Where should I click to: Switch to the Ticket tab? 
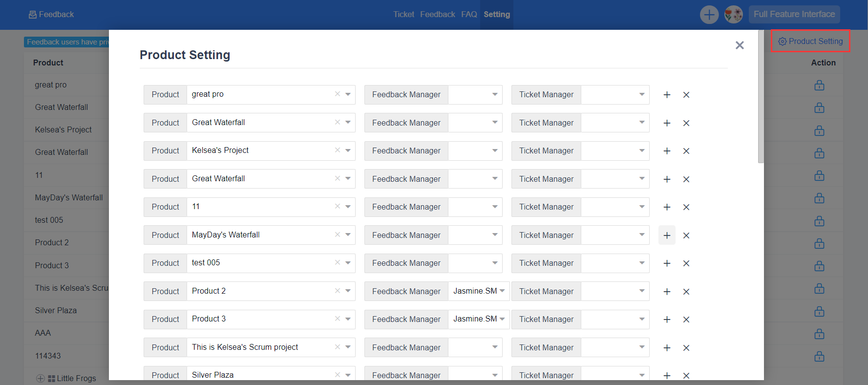click(x=403, y=15)
